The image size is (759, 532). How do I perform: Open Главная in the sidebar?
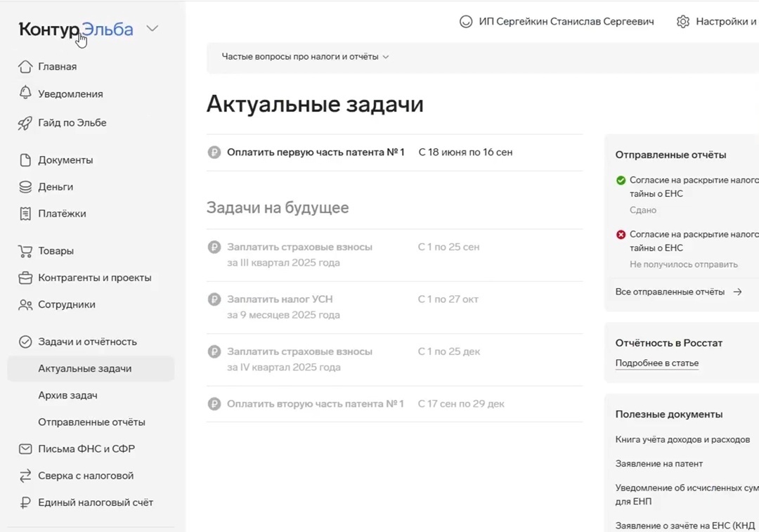[57, 66]
